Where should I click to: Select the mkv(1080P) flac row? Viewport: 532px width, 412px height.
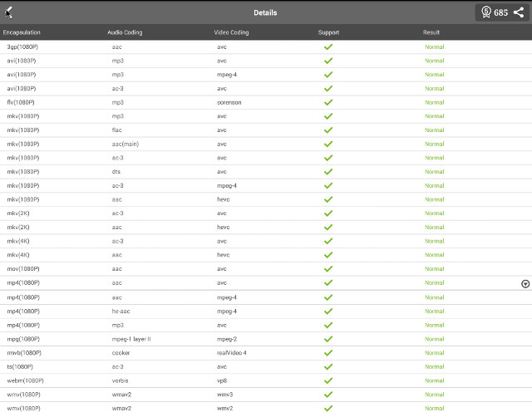(266, 130)
